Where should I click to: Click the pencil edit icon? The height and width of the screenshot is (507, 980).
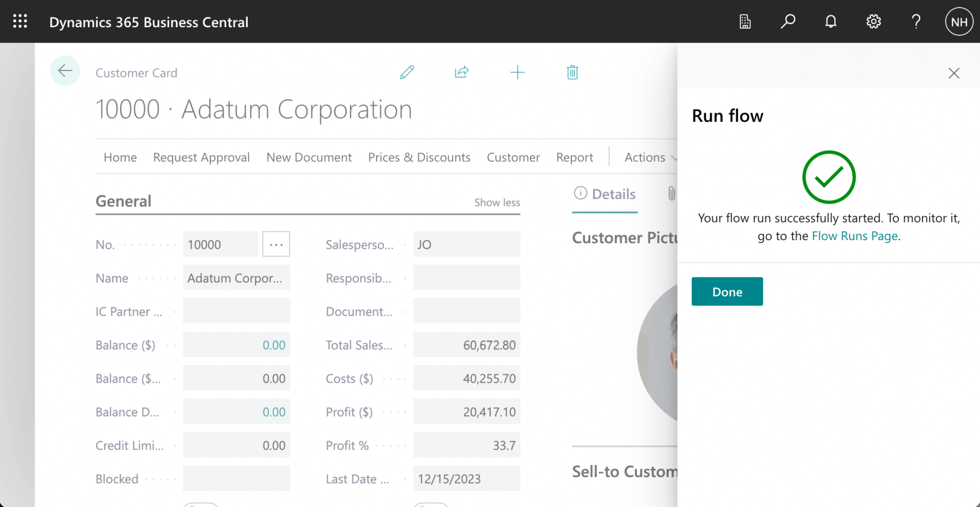coord(407,72)
